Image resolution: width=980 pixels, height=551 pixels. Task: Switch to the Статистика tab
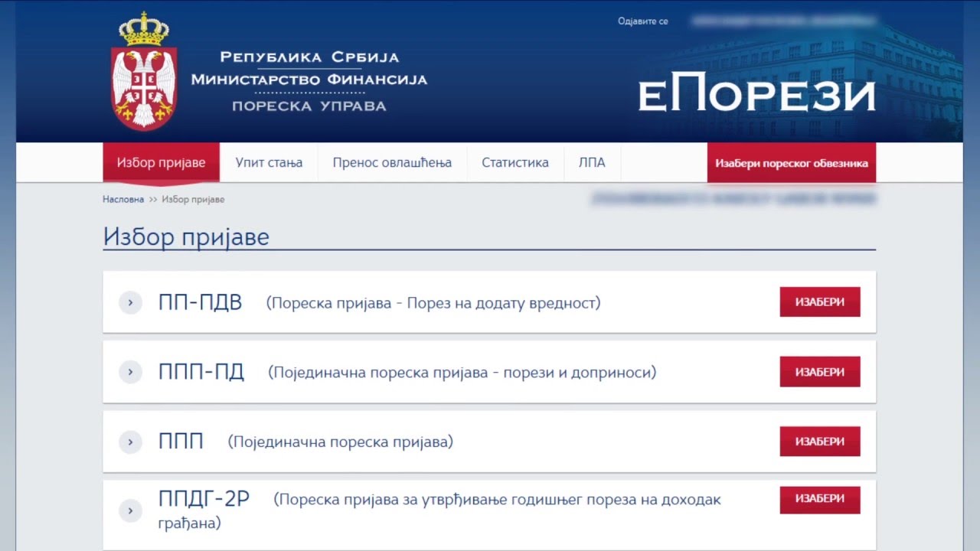pyautogui.click(x=515, y=162)
